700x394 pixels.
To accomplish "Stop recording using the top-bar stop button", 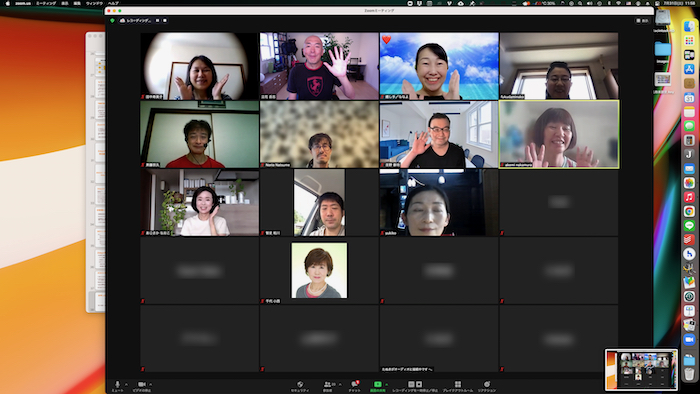I will click(165, 21).
